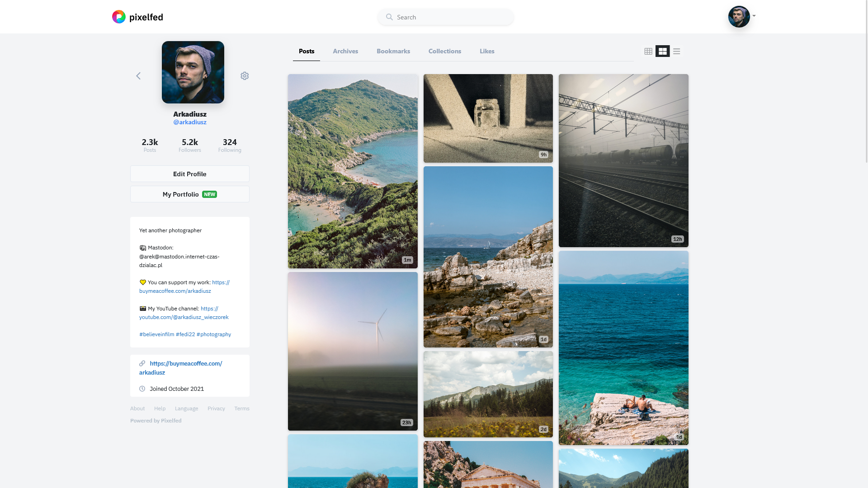
Task: Click the joined date clock icon
Action: pyautogui.click(x=142, y=389)
